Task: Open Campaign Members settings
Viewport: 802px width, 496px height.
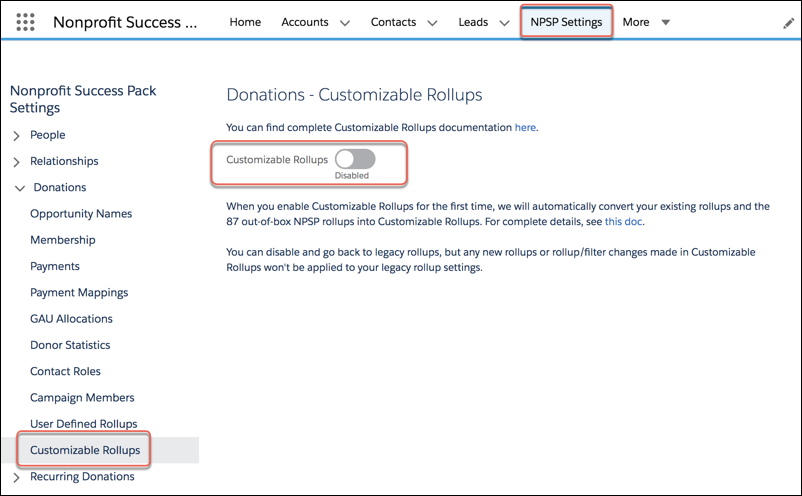Action: pos(82,398)
